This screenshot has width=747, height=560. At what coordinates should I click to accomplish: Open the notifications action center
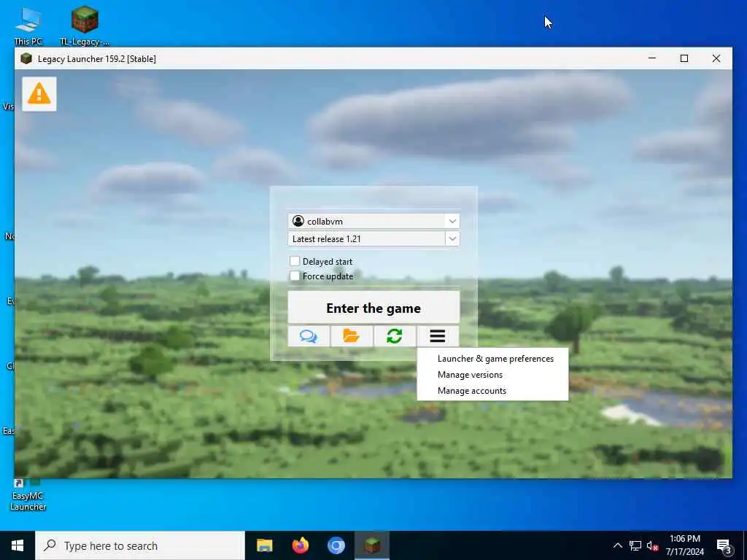point(724,545)
